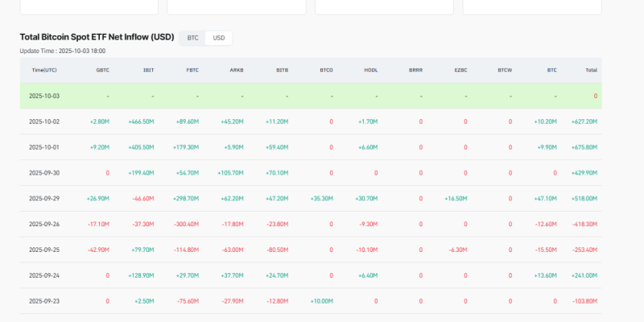This screenshot has width=644, height=322.
Task: Click the 2025-10-02 date cell
Action: (x=44, y=122)
